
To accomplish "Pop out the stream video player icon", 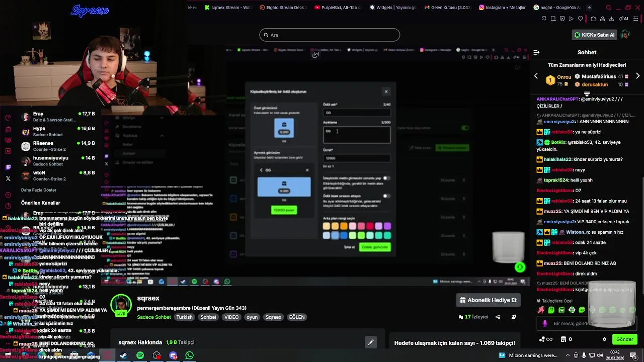I will [315, 54].
